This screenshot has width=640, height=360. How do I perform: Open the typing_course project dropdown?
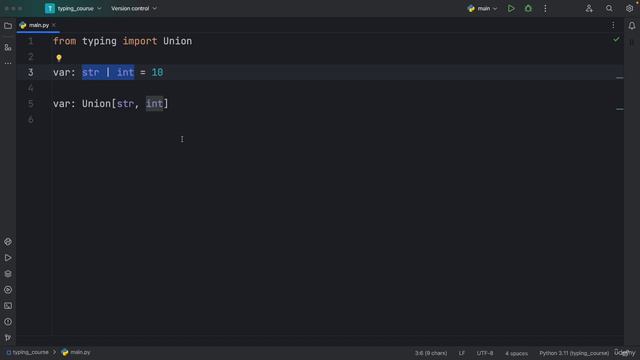point(73,8)
